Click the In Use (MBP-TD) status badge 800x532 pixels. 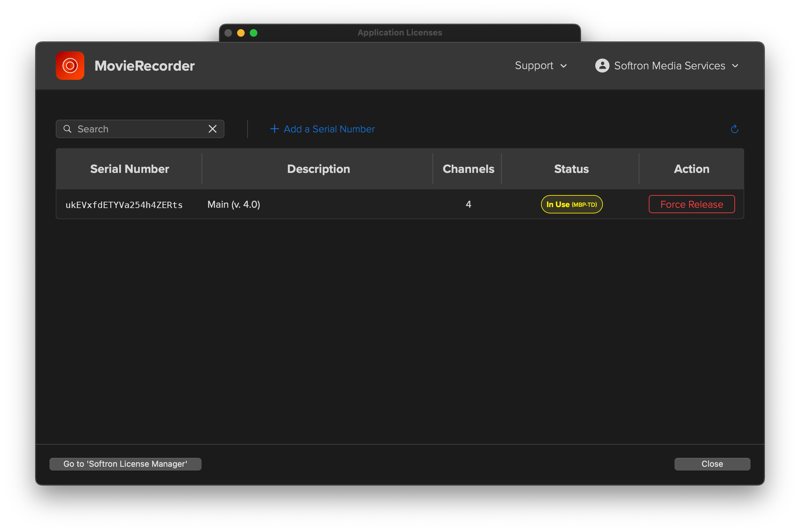click(571, 204)
